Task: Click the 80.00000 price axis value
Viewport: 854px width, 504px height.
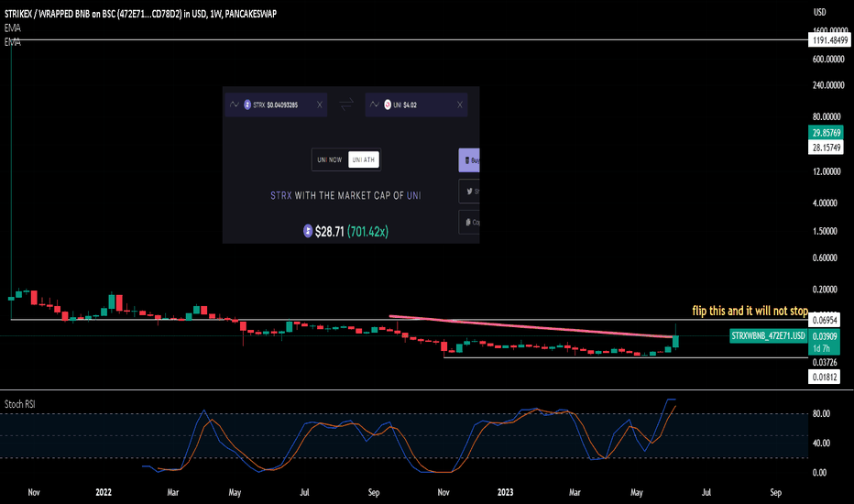Action: coord(827,116)
